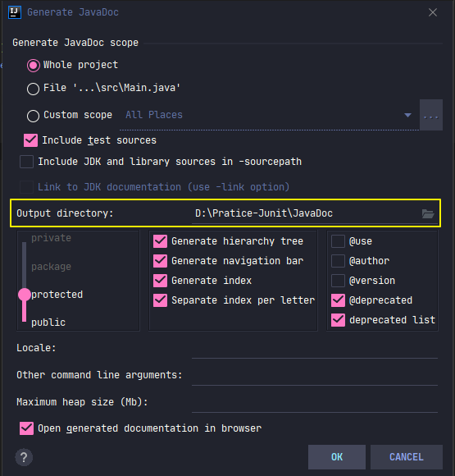Set visibility level to public
455x476 pixels.
click(48, 323)
